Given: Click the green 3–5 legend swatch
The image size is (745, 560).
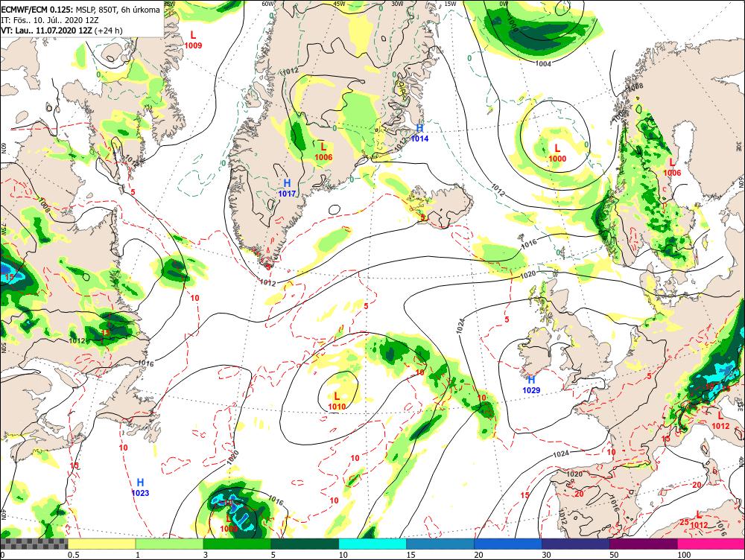Looking at the screenshot, I should (237, 544).
